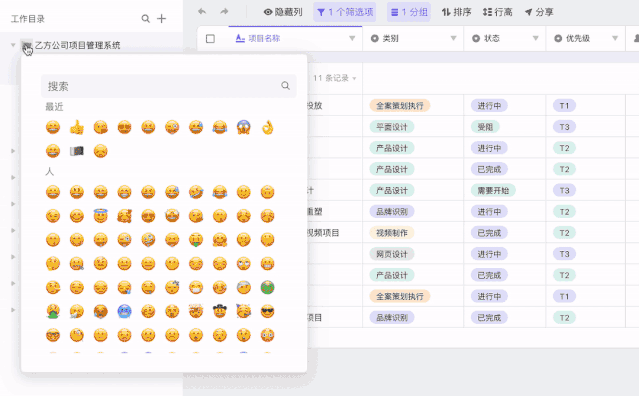Pick the thumbs up emoji in recent
639x396 pixels.
pyautogui.click(x=77, y=128)
